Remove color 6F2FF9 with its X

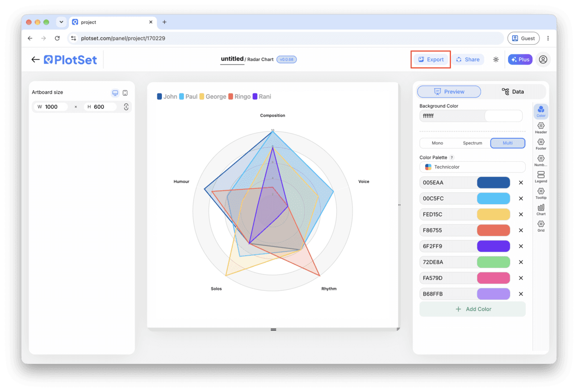521,246
